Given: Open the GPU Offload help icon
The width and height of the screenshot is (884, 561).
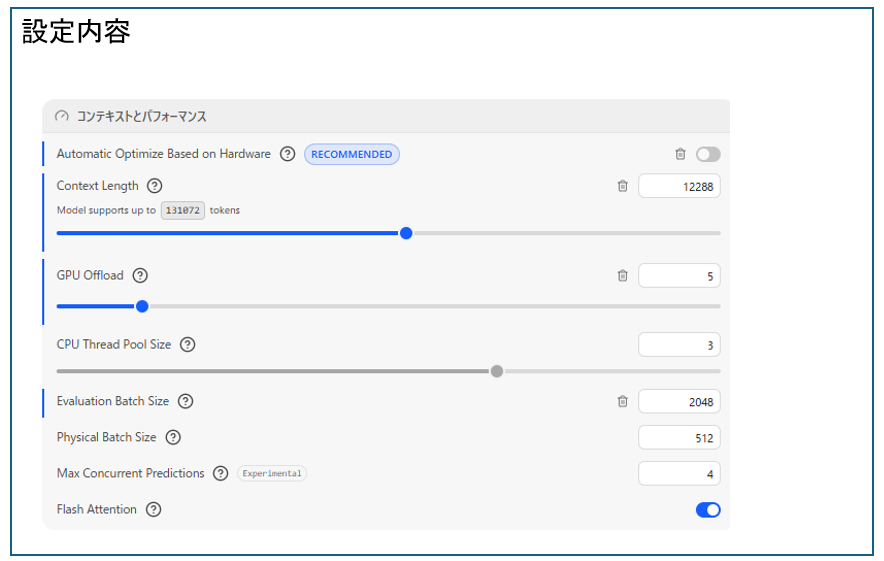Looking at the screenshot, I should (x=140, y=275).
